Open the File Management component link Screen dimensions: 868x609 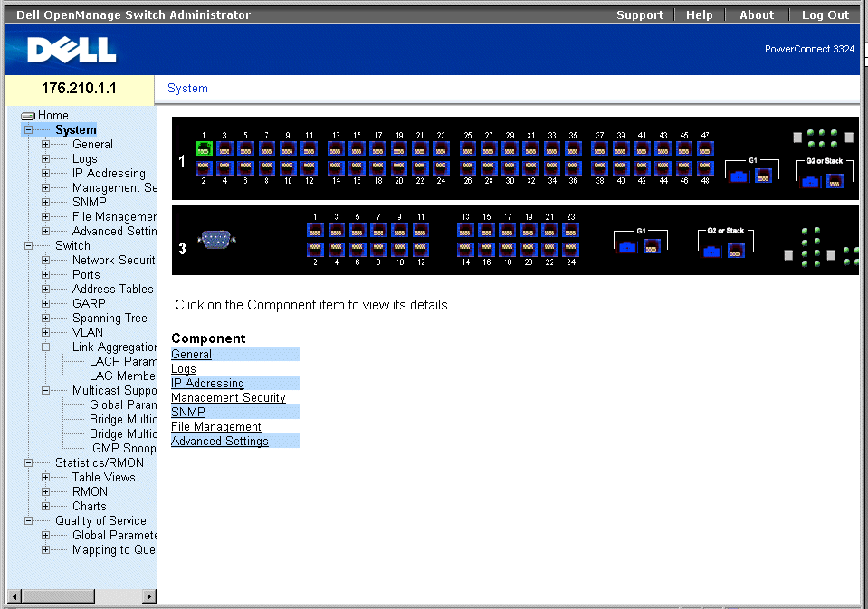click(216, 426)
